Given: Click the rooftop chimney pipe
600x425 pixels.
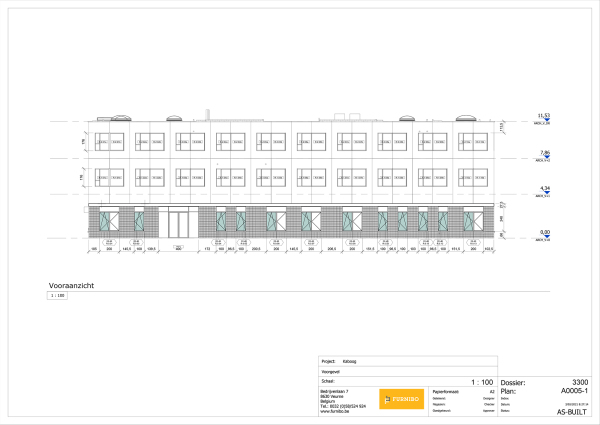Looking at the screenshot, I should (208, 113).
